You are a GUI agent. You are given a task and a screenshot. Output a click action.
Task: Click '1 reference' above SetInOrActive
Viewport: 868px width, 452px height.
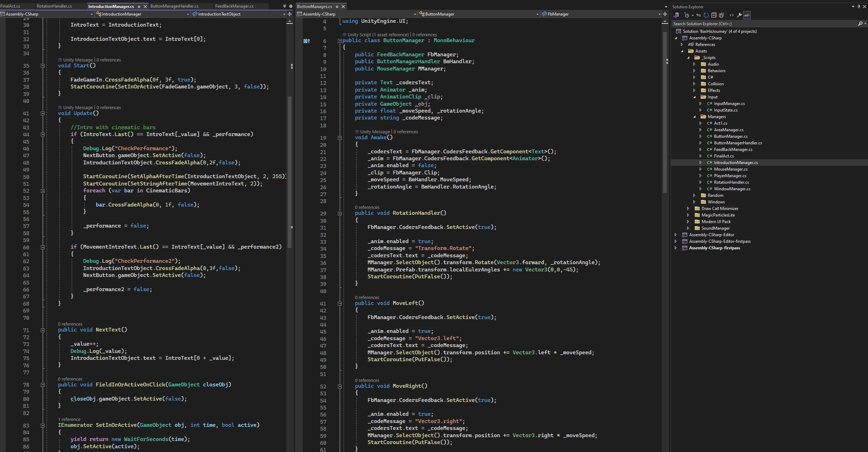coord(69,419)
